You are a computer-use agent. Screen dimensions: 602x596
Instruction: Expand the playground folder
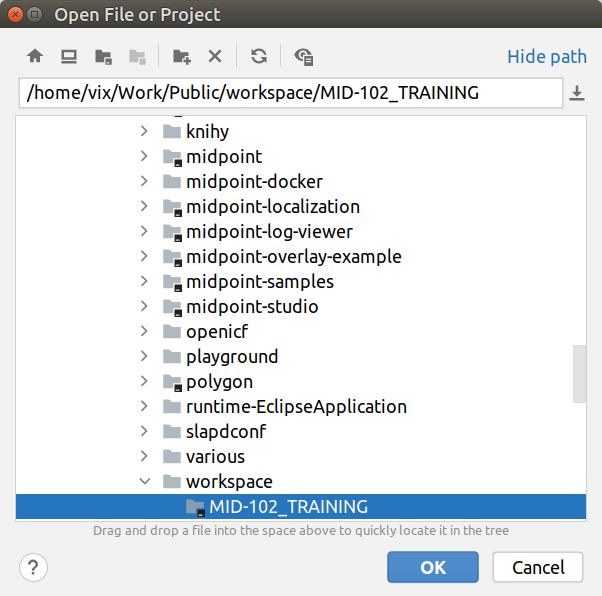[144, 356]
